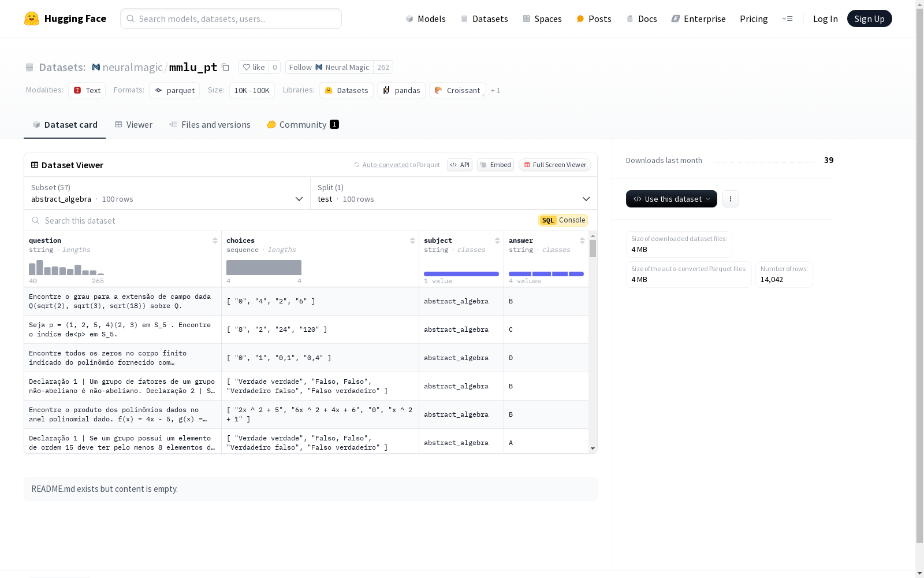924x578 pixels.
Task: Click the search magnifier in dataset search
Action: 36,221
